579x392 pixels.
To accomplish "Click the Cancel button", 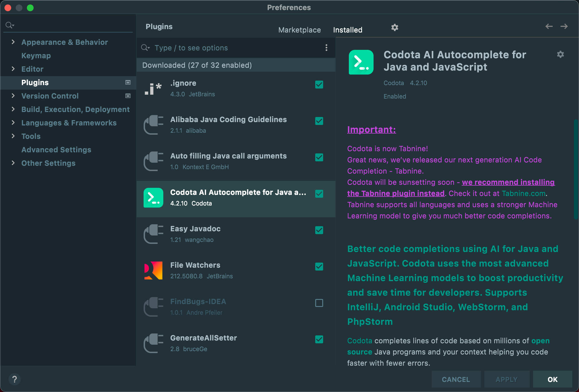I will 456,379.
